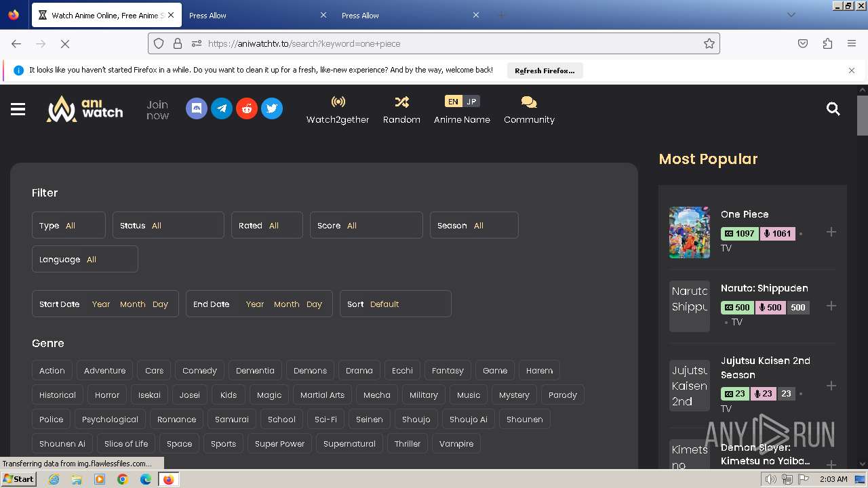Add Naruto: Shippuden with plus icon
The width and height of the screenshot is (868, 488).
pyautogui.click(x=831, y=306)
